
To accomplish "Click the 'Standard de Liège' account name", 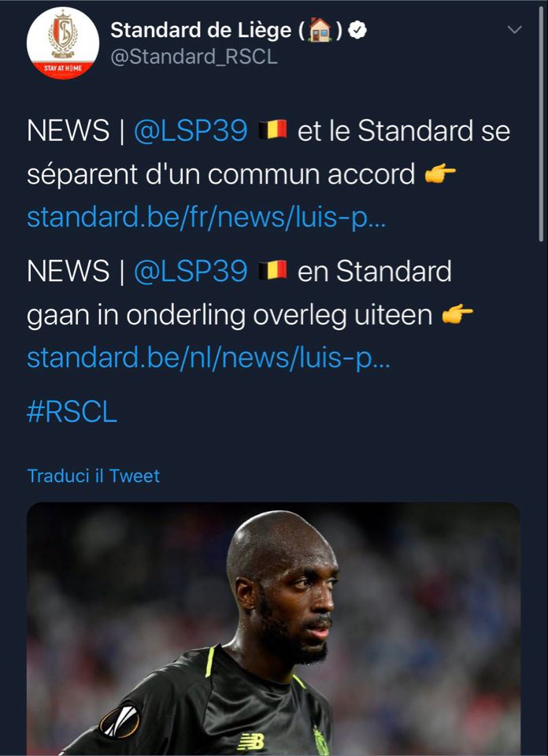I will pyautogui.click(x=201, y=31).
